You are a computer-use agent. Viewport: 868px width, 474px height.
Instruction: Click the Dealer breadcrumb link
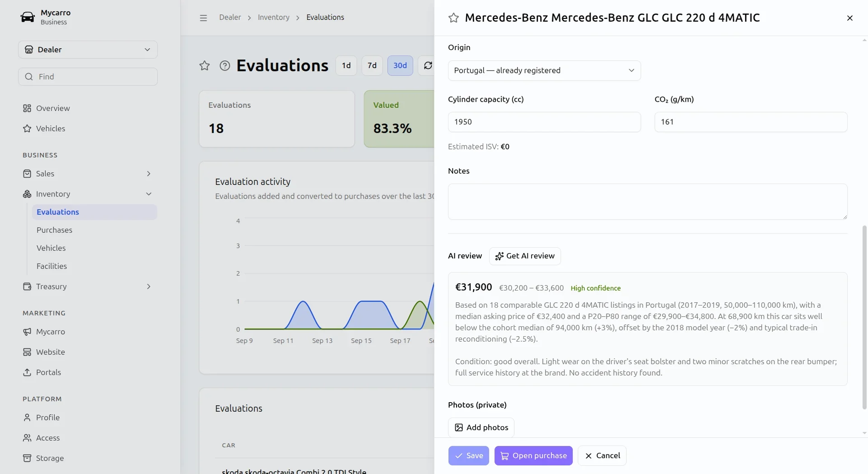[x=230, y=18]
